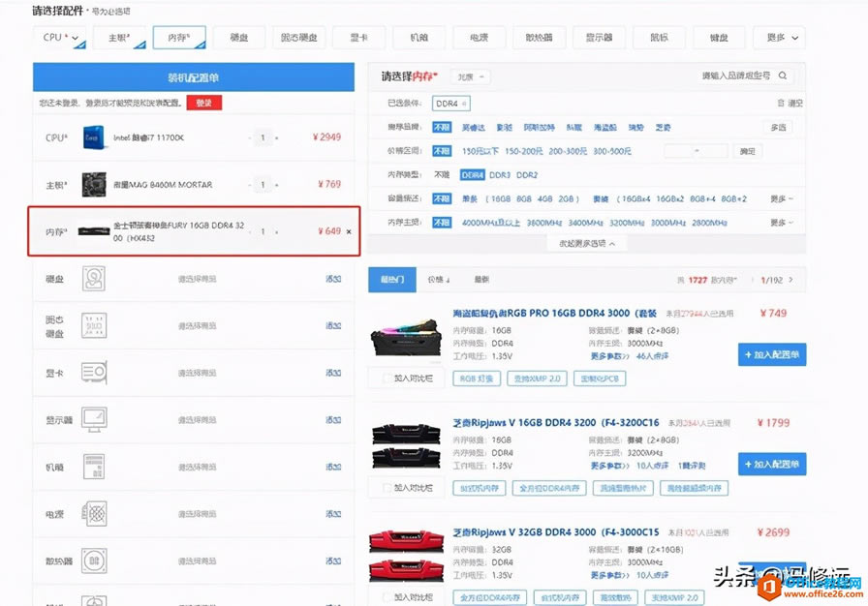Sort results by 价格
868x606 pixels.
(439, 280)
